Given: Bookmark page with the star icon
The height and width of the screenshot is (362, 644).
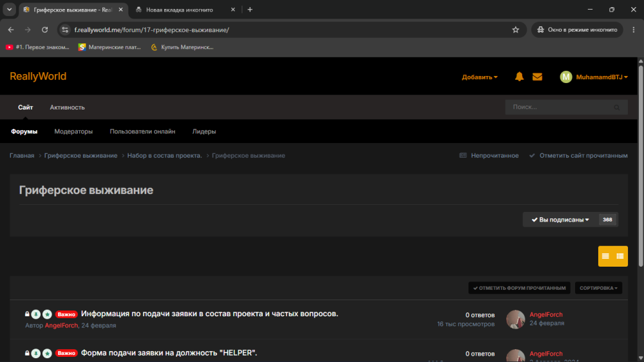Looking at the screenshot, I should 515,30.
